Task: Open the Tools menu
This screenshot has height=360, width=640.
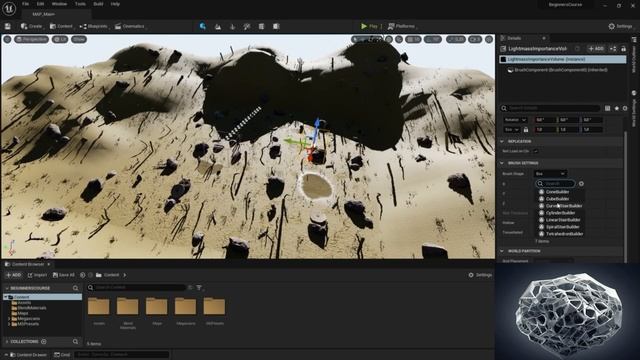Action: pyautogui.click(x=80, y=4)
